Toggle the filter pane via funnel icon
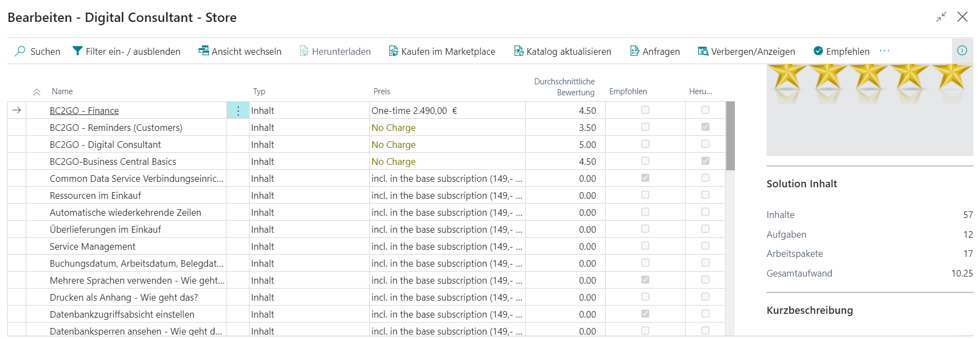This screenshot has height=339, width=980. point(78,51)
